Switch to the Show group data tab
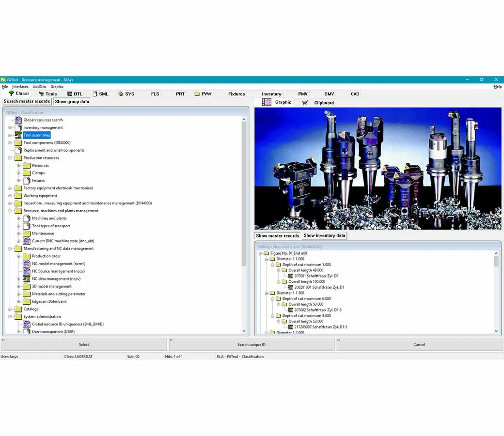Screen dimensions: 504x436 tap(72, 101)
